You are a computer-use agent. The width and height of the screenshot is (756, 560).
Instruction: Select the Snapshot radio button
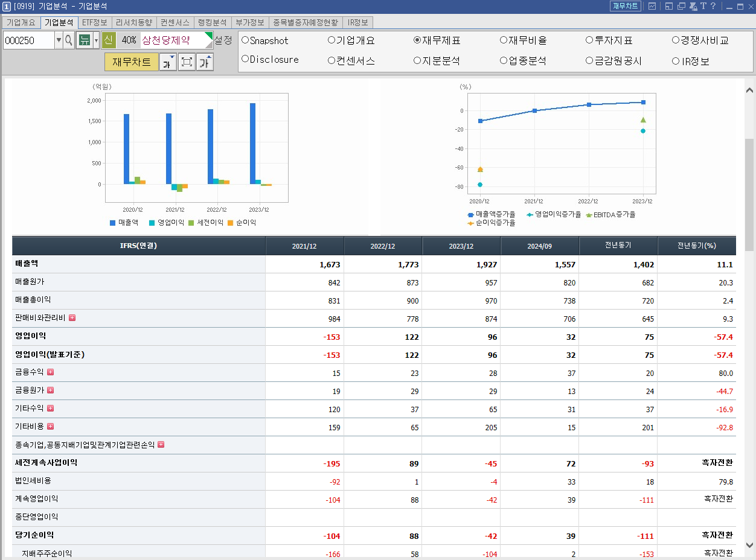pos(245,40)
